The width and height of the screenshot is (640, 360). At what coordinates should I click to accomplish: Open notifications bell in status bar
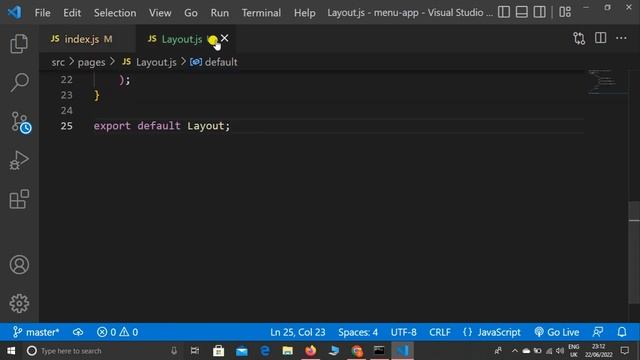point(622,332)
